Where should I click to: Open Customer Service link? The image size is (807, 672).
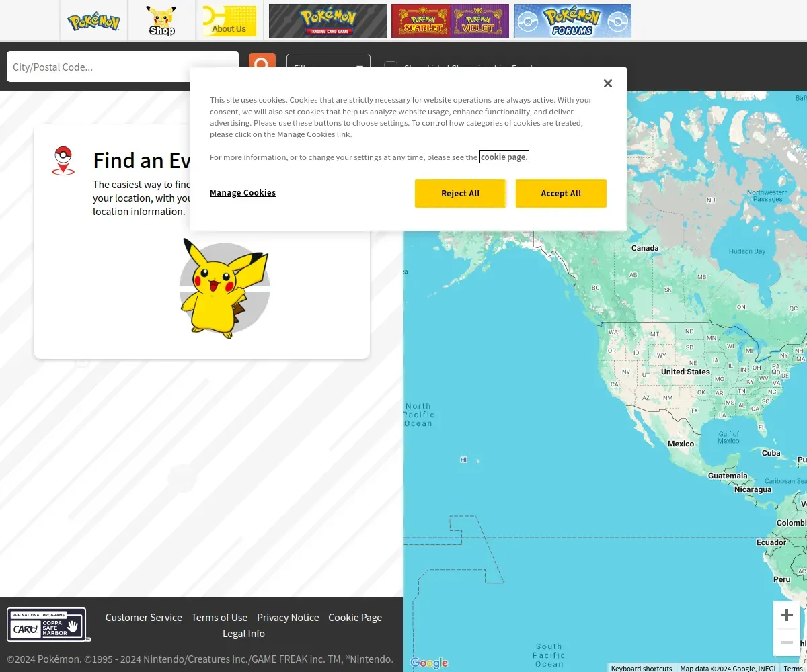(x=144, y=617)
